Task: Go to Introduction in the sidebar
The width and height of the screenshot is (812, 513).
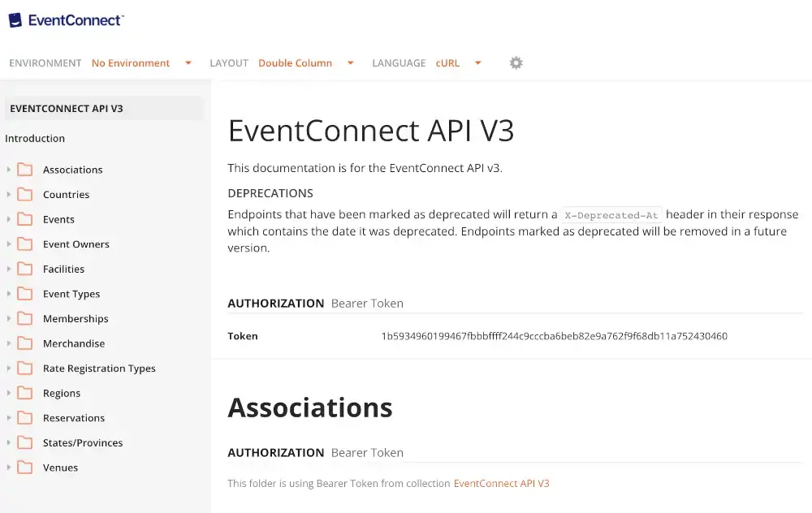Action: 35,139
